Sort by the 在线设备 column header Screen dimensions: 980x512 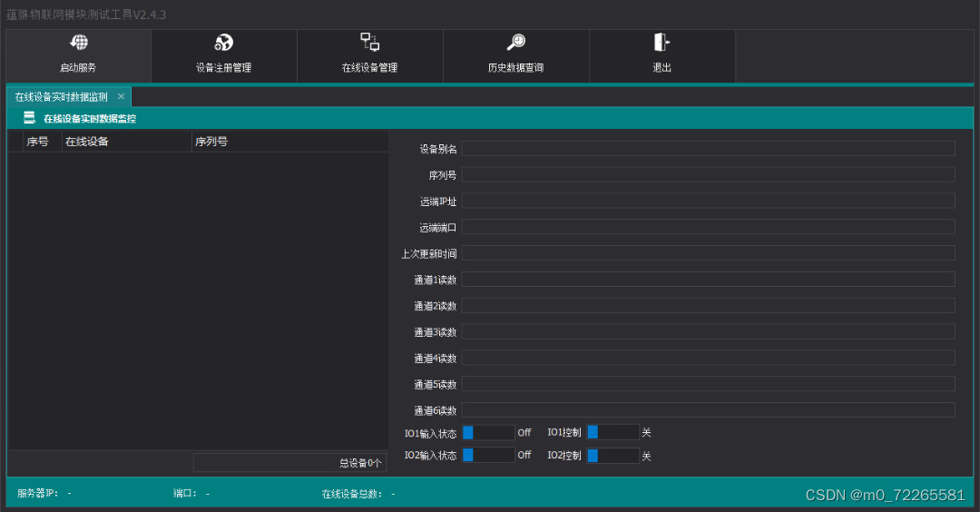click(126, 142)
